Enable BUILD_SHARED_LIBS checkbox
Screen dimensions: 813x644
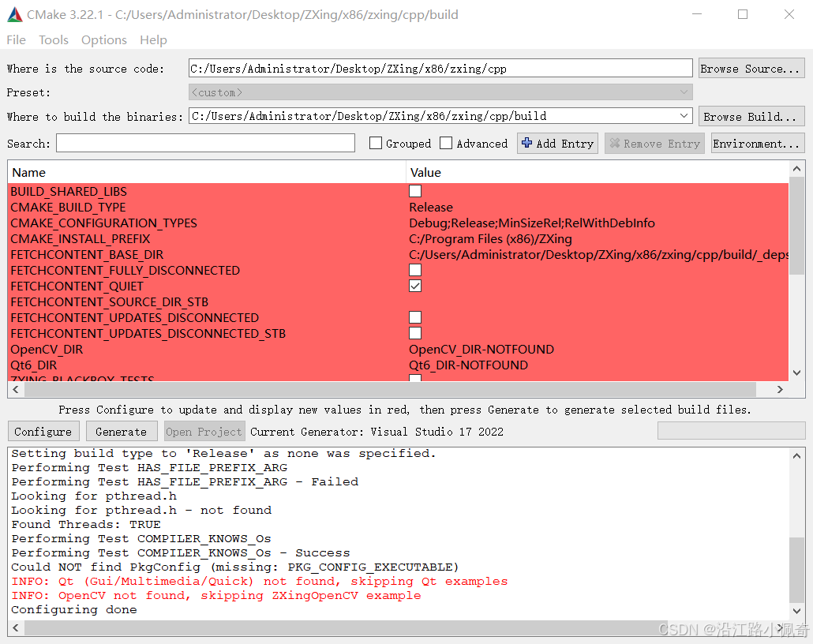(414, 190)
